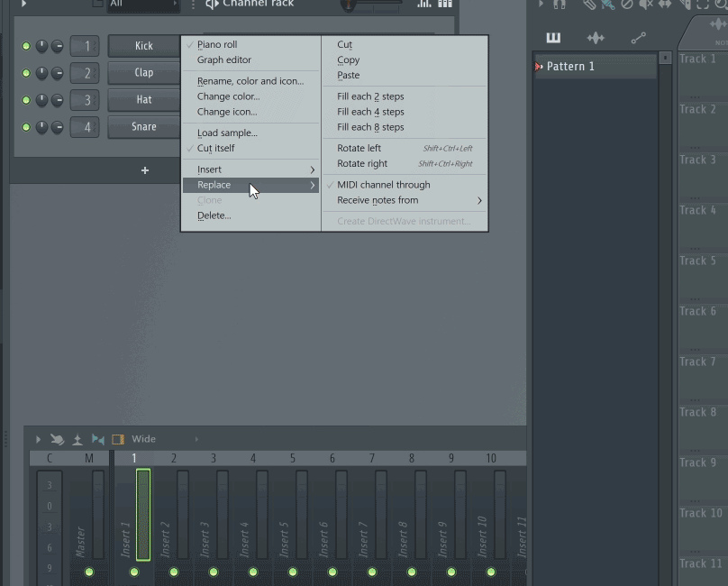Click the mixer multi-touch hand icon

pos(57,439)
